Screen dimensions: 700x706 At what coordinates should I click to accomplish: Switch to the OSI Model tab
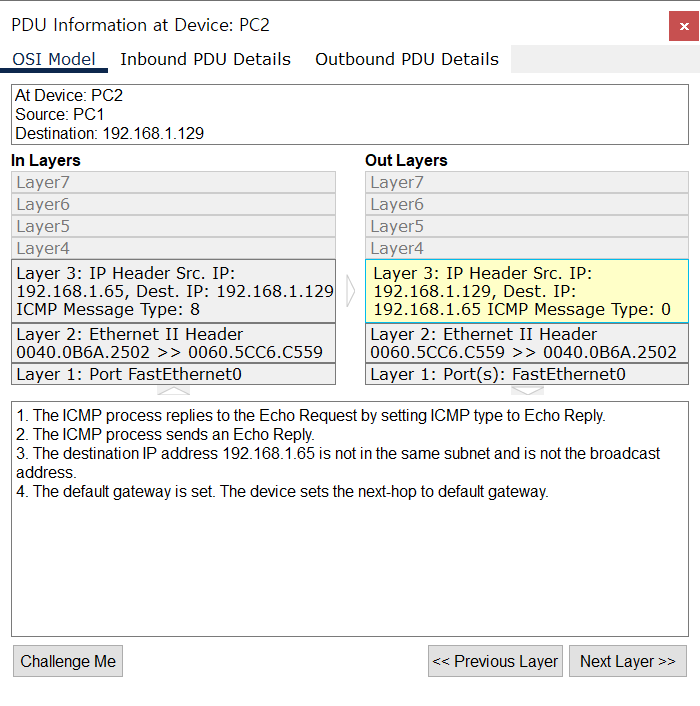click(x=54, y=59)
